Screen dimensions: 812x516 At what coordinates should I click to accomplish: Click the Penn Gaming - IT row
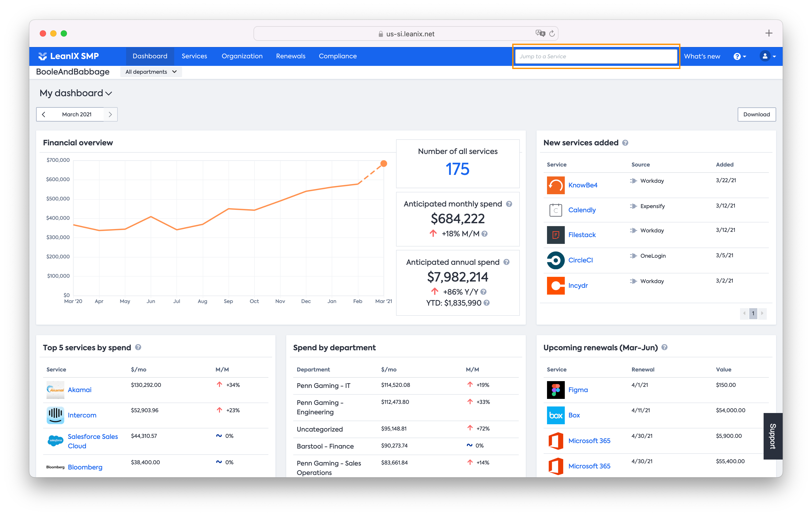point(406,386)
